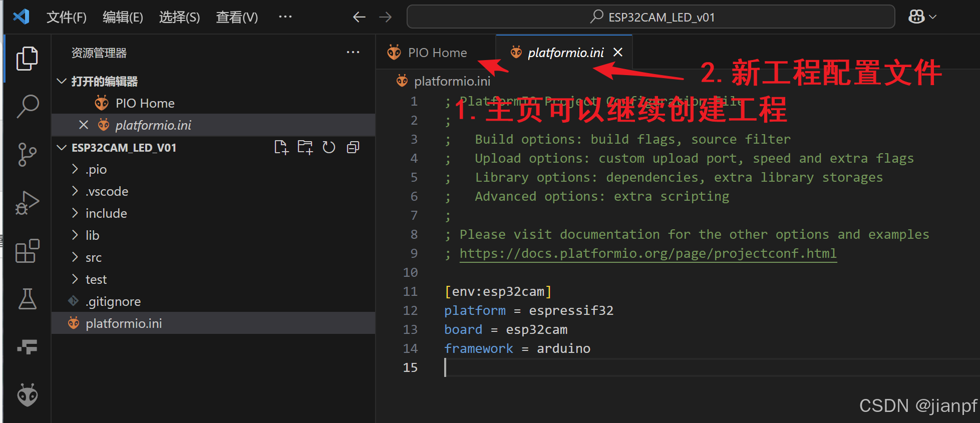Image resolution: width=980 pixels, height=423 pixels.
Task: Select the platformio.ini editor tab
Action: tap(565, 53)
